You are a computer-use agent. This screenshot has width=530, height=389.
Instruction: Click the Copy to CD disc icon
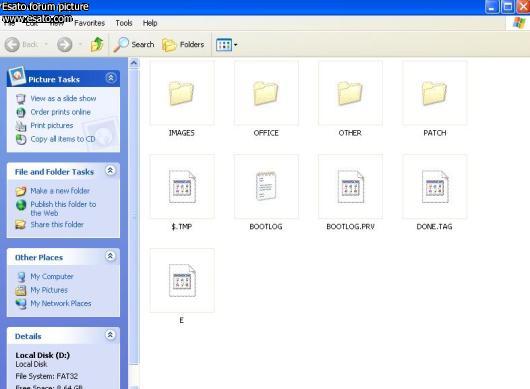pyautogui.click(x=21, y=139)
